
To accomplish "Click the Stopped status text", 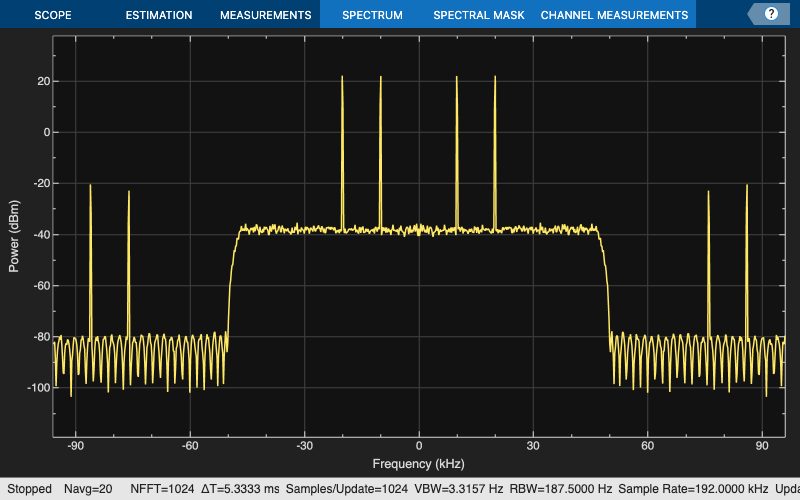I will pos(30,489).
